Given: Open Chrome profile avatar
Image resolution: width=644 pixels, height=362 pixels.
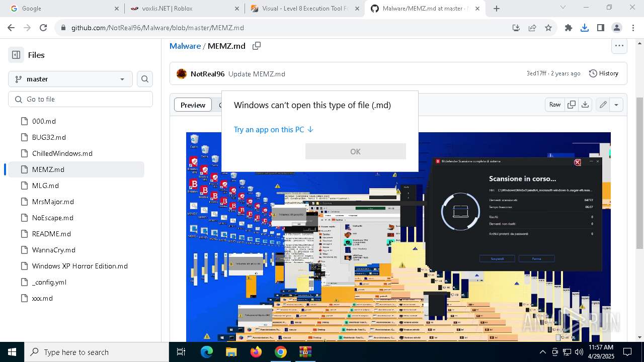Looking at the screenshot, I should (617, 28).
